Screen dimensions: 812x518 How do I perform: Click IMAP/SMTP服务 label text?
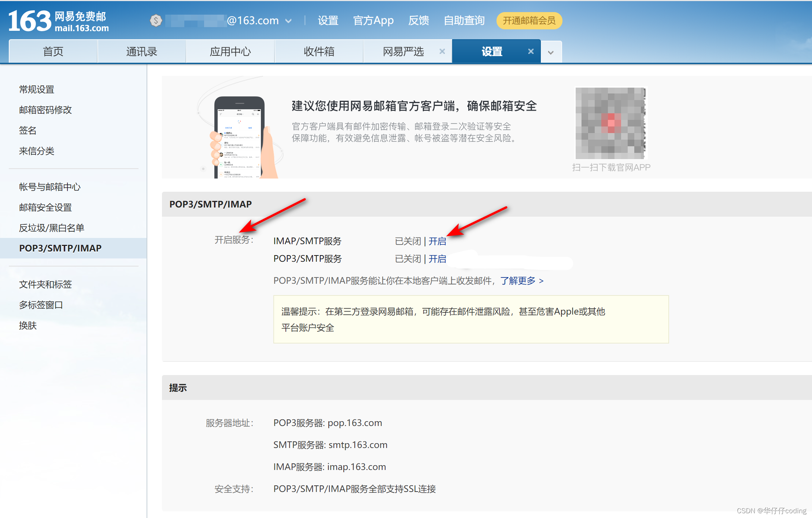click(x=307, y=241)
